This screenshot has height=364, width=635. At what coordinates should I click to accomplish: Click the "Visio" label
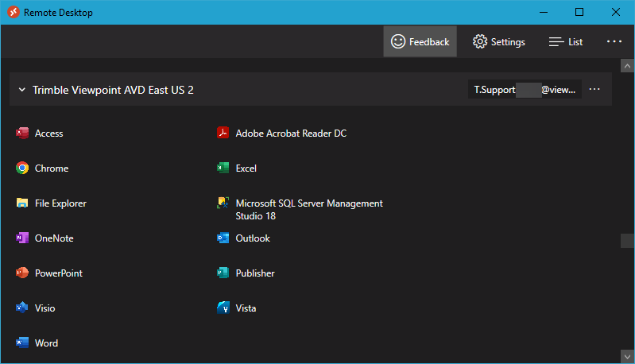pyautogui.click(x=45, y=308)
